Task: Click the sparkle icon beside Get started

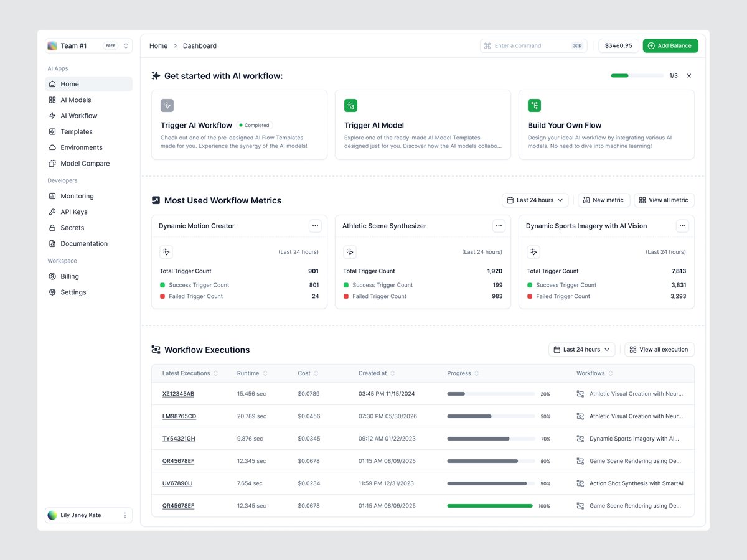Action: point(156,75)
